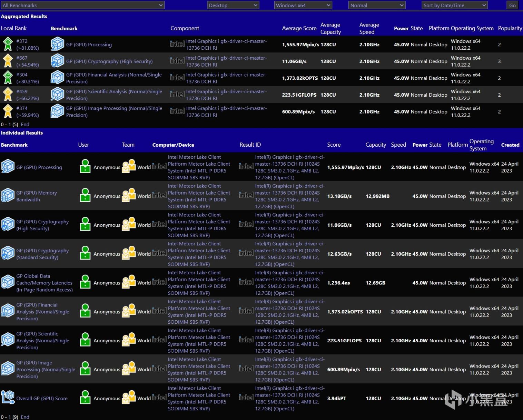
Task: Open Intel Graphics component link in rank #304 row
Action: 226,78
